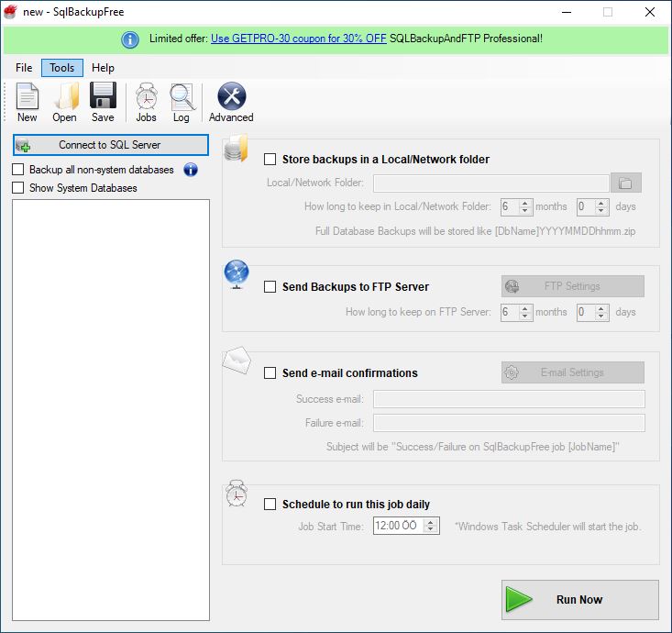
Task: Click the SqlBackupFree app icon in title bar
Action: pyautogui.click(x=10, y=12)
